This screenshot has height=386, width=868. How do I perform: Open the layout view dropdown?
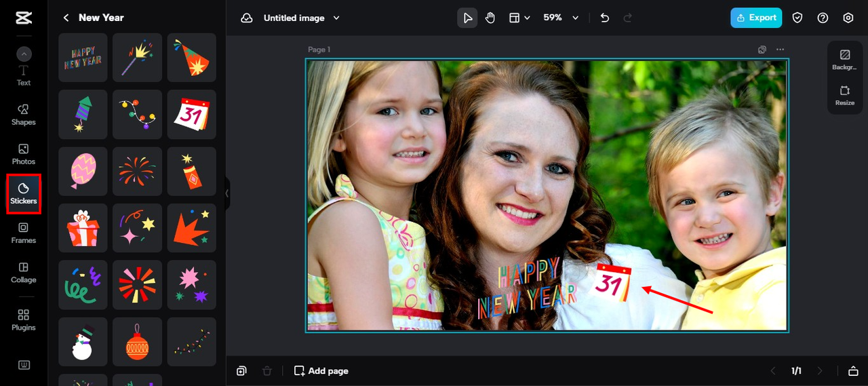click(519, 18)
